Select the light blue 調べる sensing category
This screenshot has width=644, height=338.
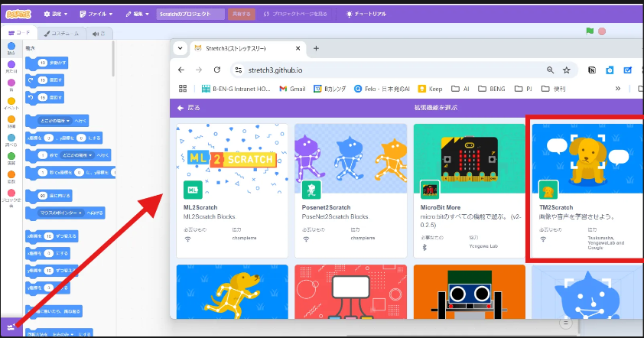click(x=11, y=140)
